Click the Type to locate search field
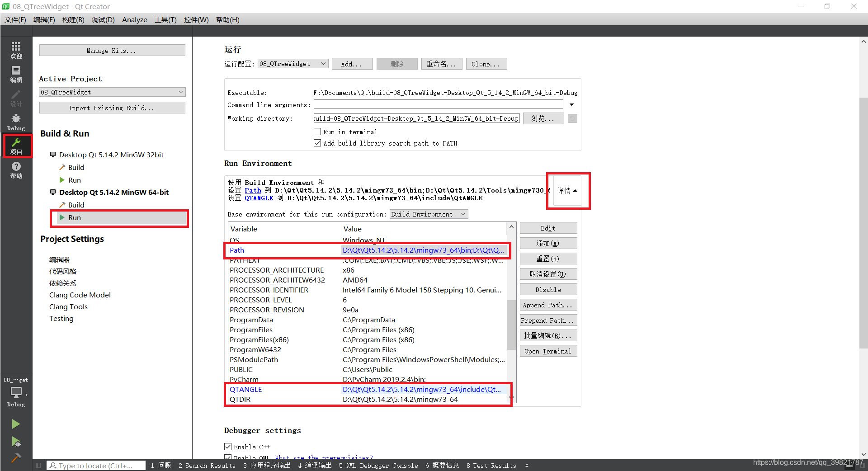 (x=96, y=466)
